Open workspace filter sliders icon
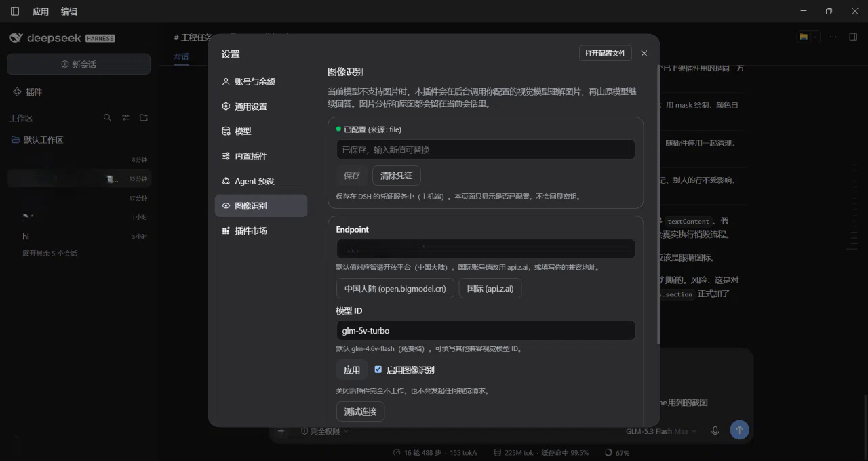The width and height of the screenshot is (868, 461). (x=125, y=117)
